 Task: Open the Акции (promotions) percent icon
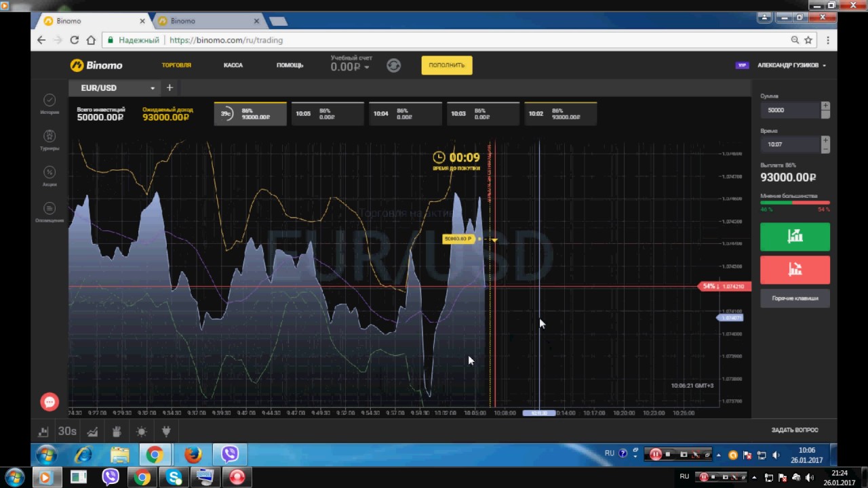[50, 172]
